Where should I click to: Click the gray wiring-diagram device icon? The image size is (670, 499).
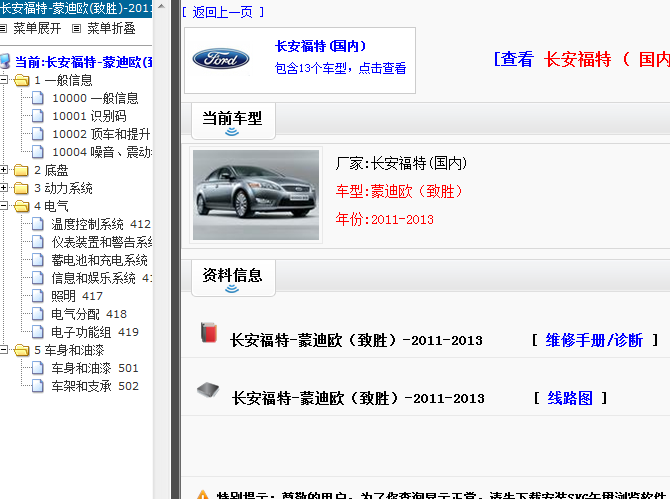[x=208, y=390]
